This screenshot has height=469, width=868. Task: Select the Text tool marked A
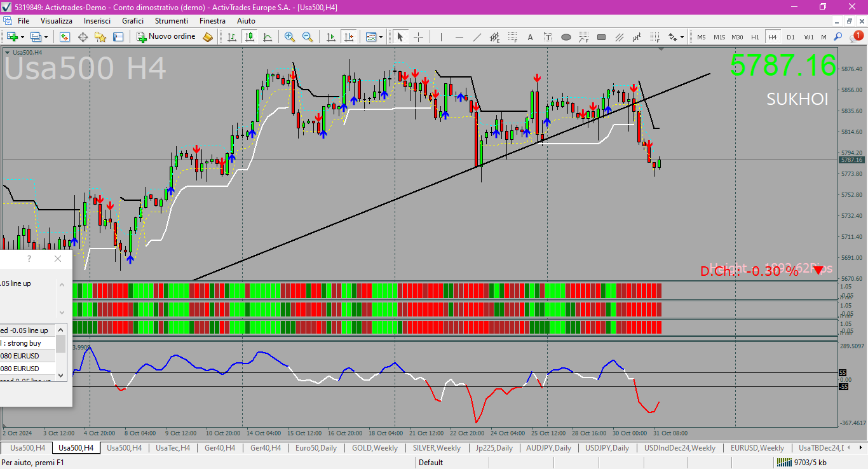click(531, 37)
